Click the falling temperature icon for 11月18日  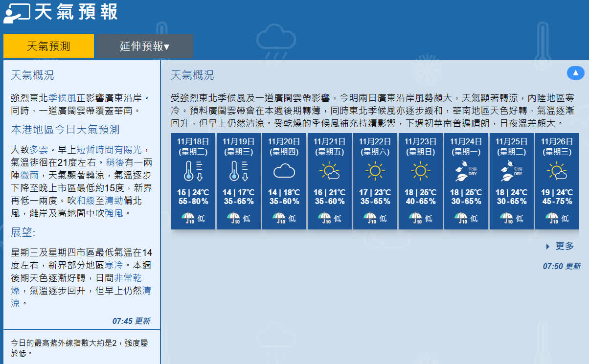pyautogui.click(x=193, y=171)
